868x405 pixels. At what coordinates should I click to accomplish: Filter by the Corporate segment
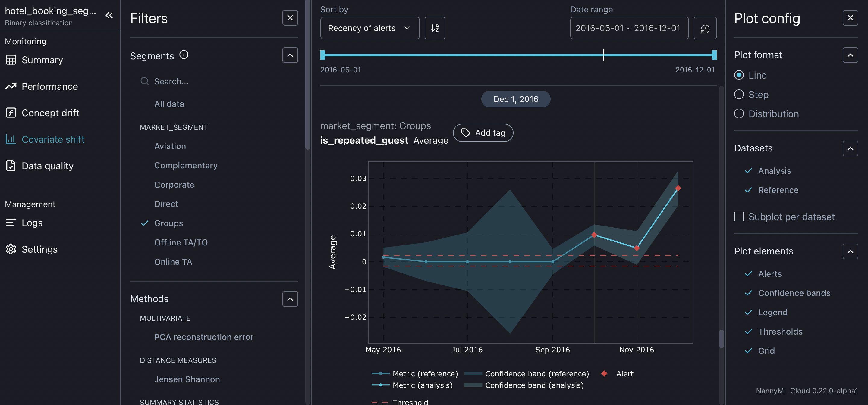(174, 185)
